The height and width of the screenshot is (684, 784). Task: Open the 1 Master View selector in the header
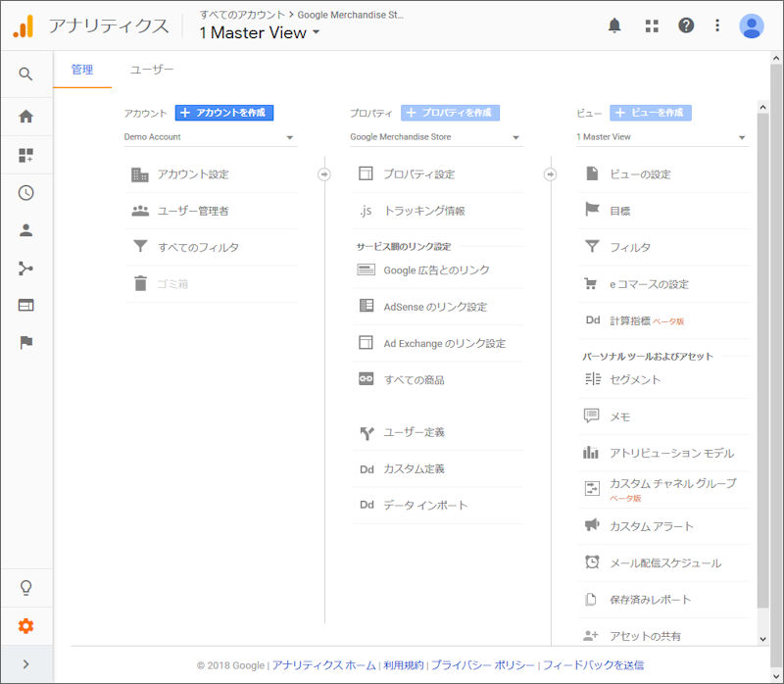(260, 33)
